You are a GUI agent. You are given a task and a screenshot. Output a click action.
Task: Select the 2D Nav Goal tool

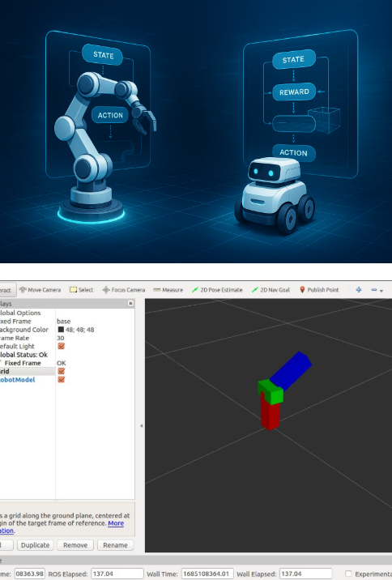point(271,290)
